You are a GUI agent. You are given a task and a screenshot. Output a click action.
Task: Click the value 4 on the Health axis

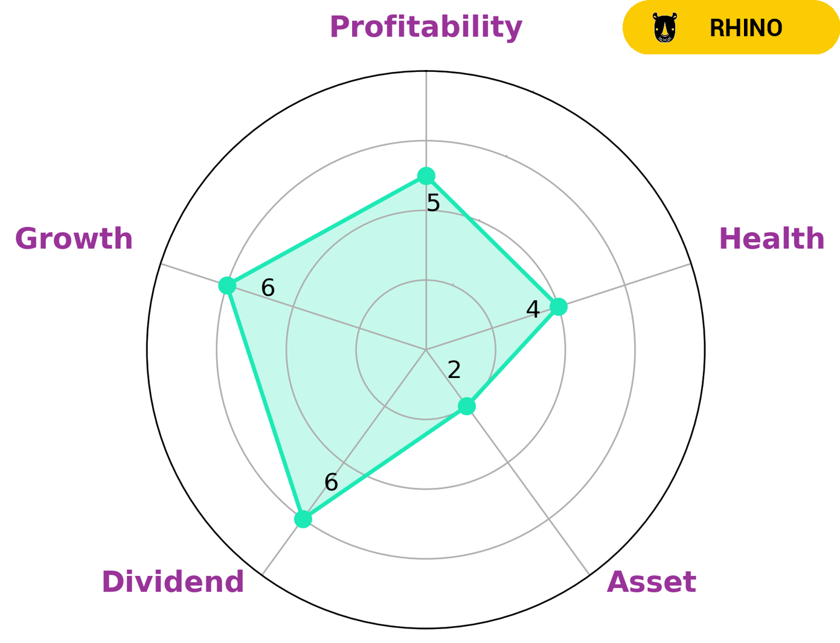533,310
